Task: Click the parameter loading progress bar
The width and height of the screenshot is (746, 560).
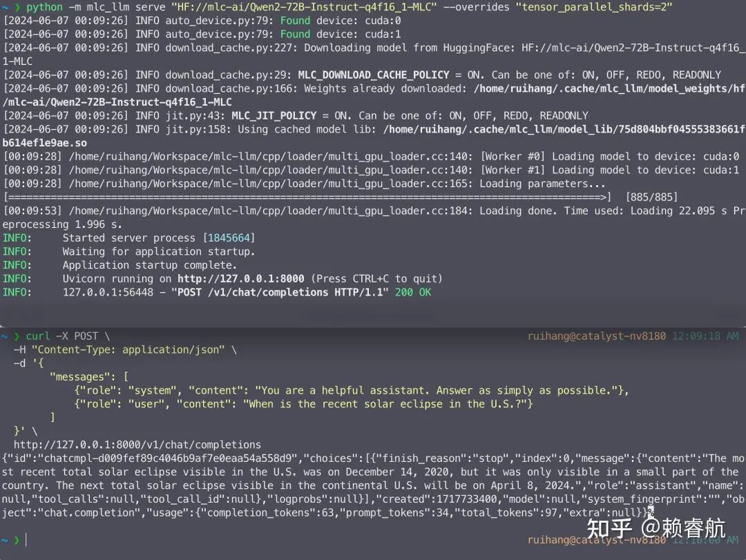Action: 307,197
